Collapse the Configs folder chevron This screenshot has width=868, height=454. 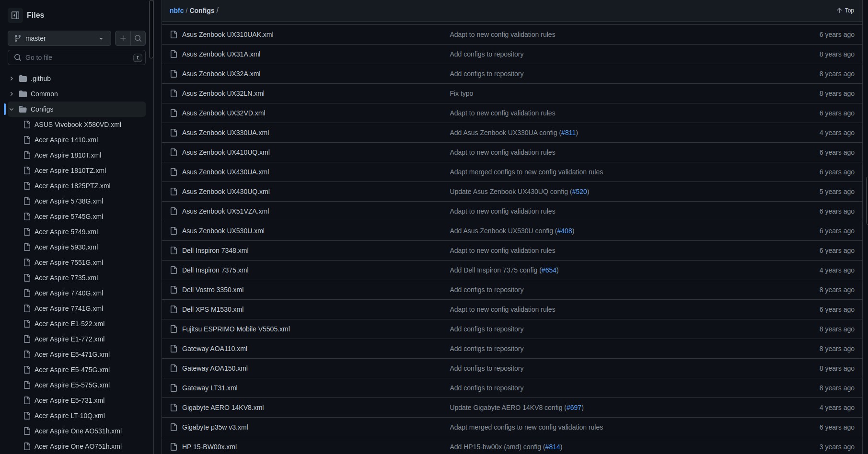pos(12,109)
